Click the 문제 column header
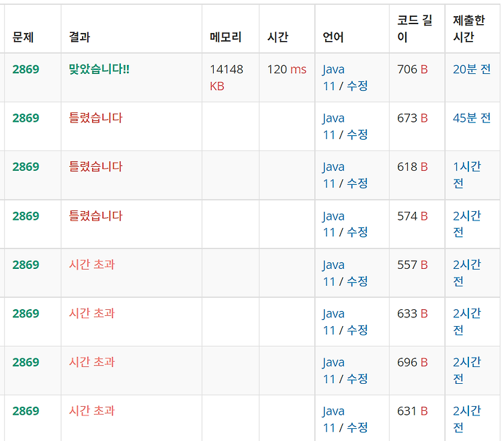The width and height of the screenshot is (504, 441). [23, 37]
